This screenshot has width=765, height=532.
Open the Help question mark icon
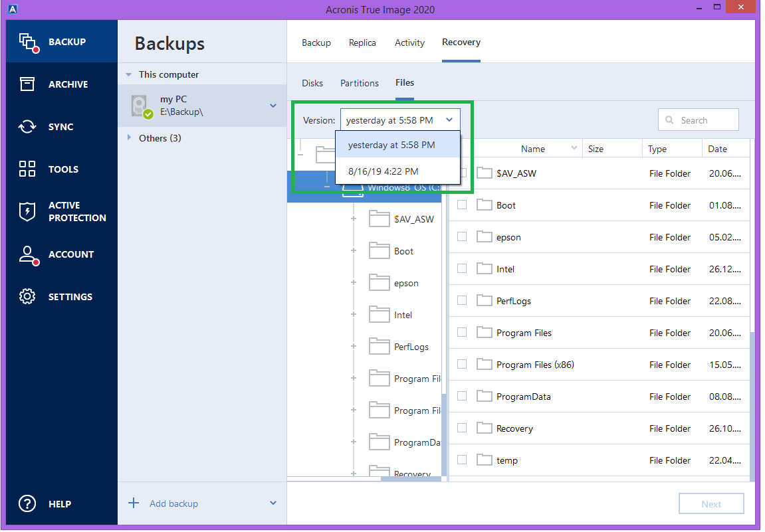tap(27, 503)
